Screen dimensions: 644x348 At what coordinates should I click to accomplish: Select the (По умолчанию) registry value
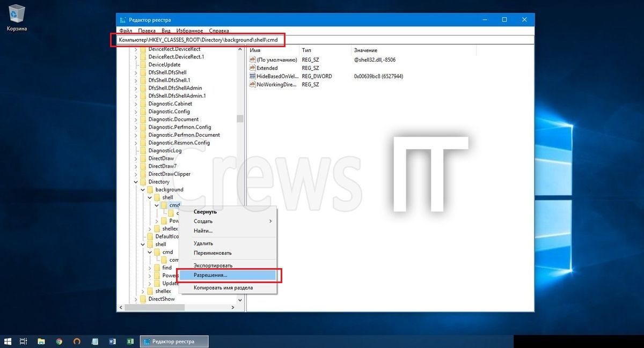tap(276, 60)
